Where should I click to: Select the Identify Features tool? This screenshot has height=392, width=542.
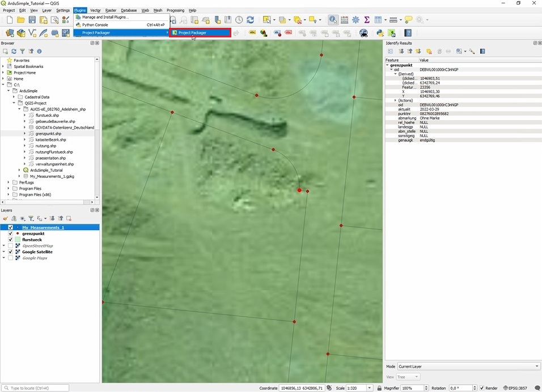coord(333,20)
